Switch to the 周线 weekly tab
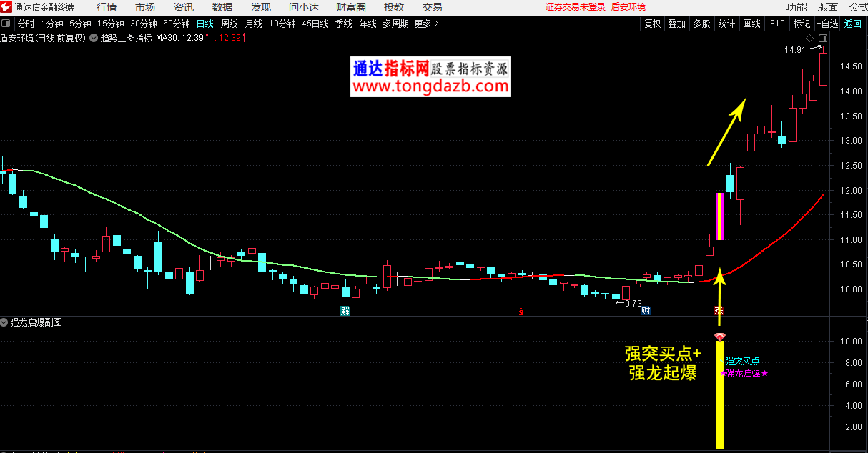 (x=230, y=24)
